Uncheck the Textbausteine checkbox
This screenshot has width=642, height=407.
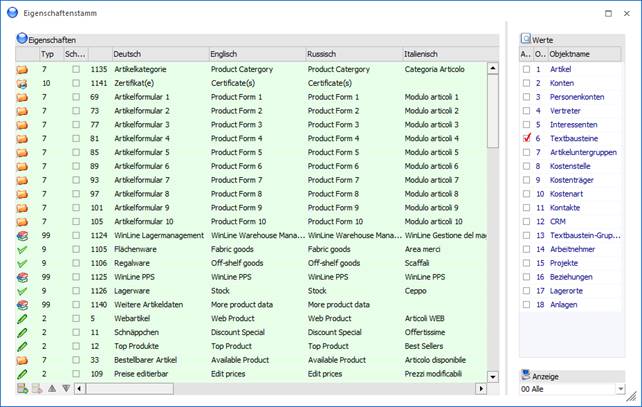[x=527, y=138]
